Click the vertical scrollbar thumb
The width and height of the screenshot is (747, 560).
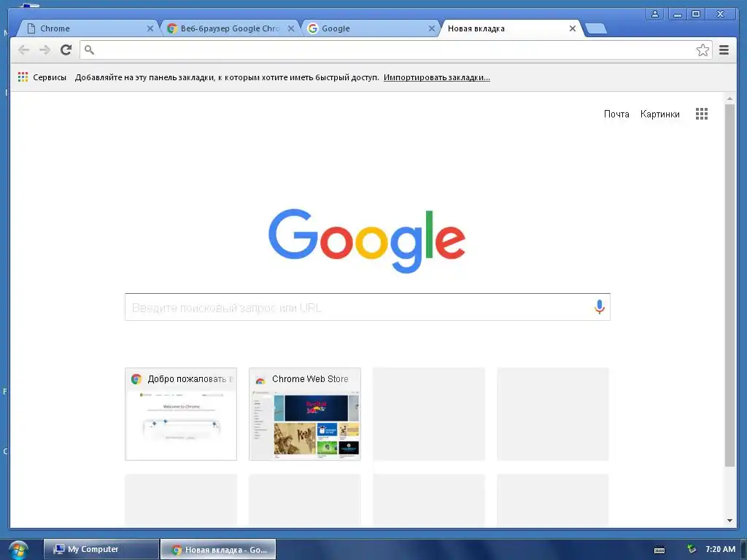point(729,285)
